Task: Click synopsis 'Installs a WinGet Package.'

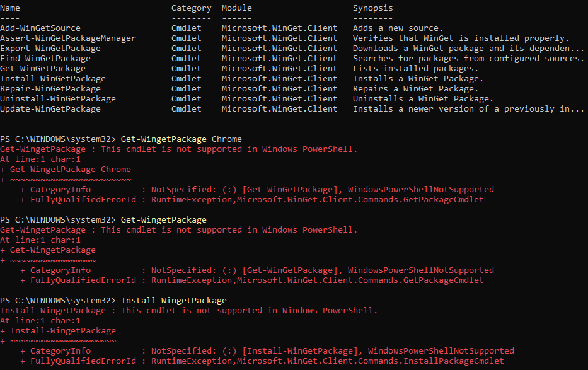Action: pos(418,79)
